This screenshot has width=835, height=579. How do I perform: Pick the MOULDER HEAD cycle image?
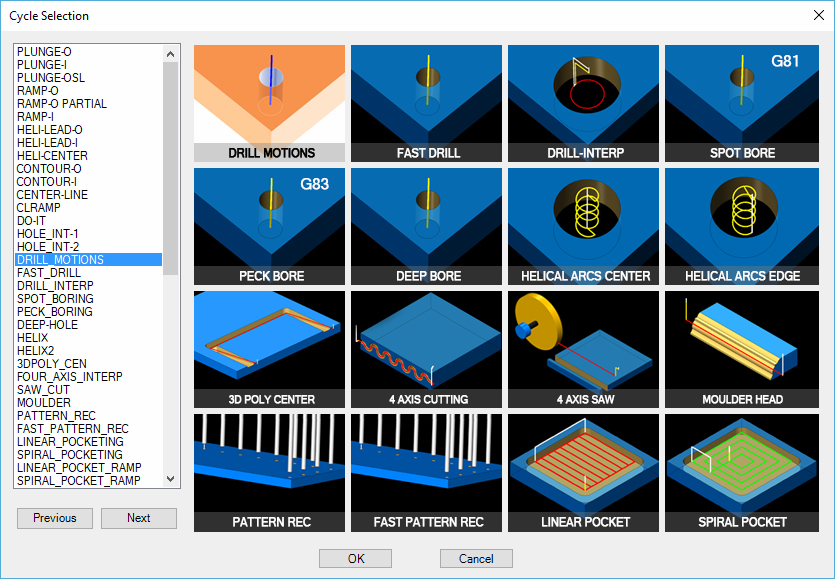click(741, 348)
